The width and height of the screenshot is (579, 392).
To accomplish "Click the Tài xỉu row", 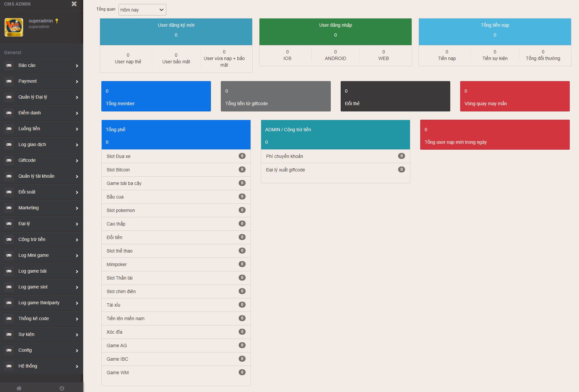I will [x=176, y=305].
